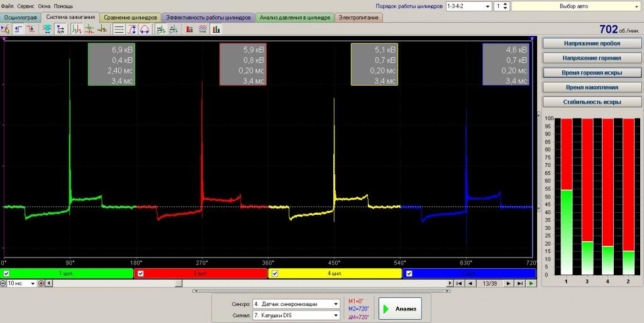Viewport: 644px width, 323px height.
Task: Open the Сигнал Катушки DIS dropdown
Action: pyautogui.click(x=296, y=315)
